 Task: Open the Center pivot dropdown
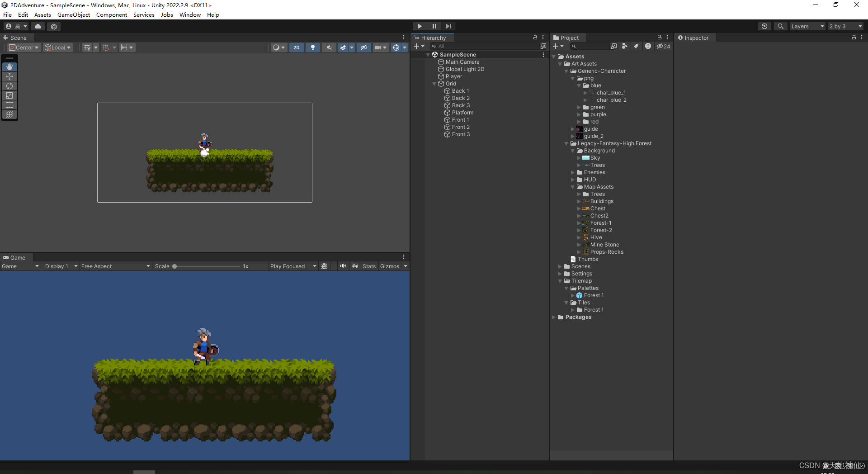point(24,47)
